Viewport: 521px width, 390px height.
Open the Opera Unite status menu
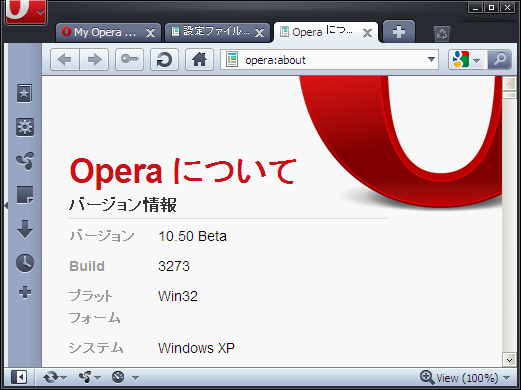[89, 378]
